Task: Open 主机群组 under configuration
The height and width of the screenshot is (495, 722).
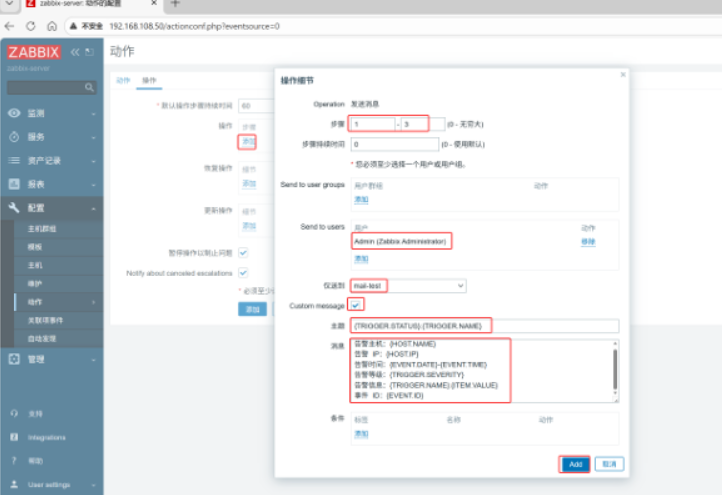Action: click(42, 228)
